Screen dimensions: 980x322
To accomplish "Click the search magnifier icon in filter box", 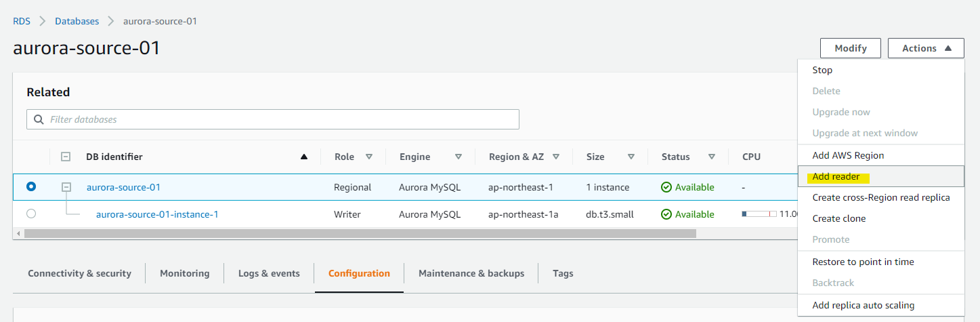I will (39, 119).
